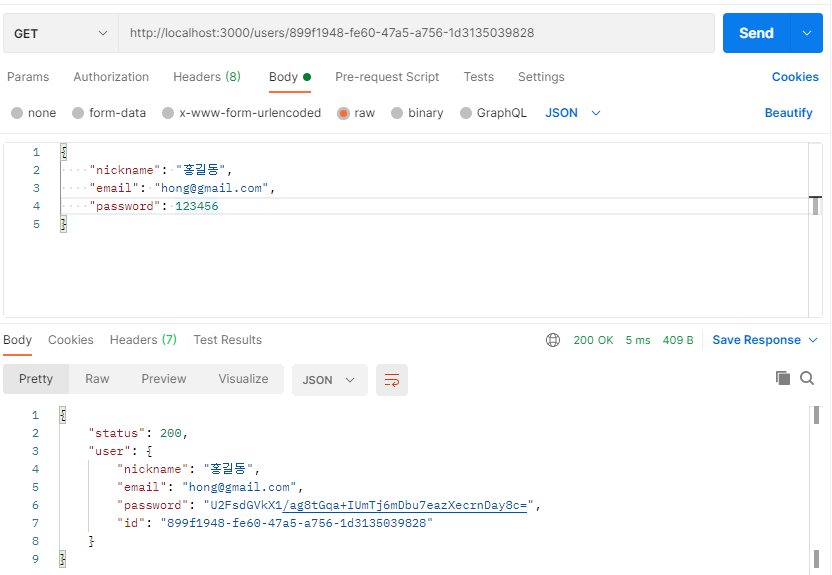Click the blue Send button
The image size is (832, 575).
[x=757, y=33]
